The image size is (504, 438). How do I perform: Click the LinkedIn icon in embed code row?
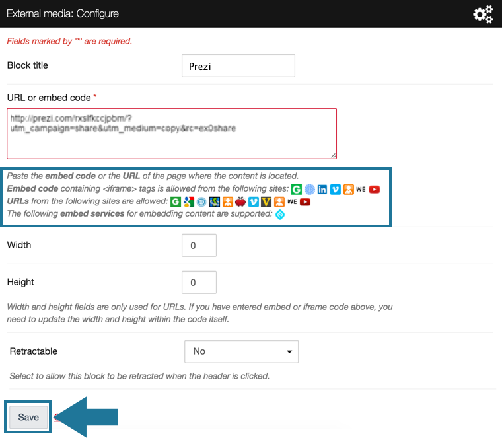[322, 189]
